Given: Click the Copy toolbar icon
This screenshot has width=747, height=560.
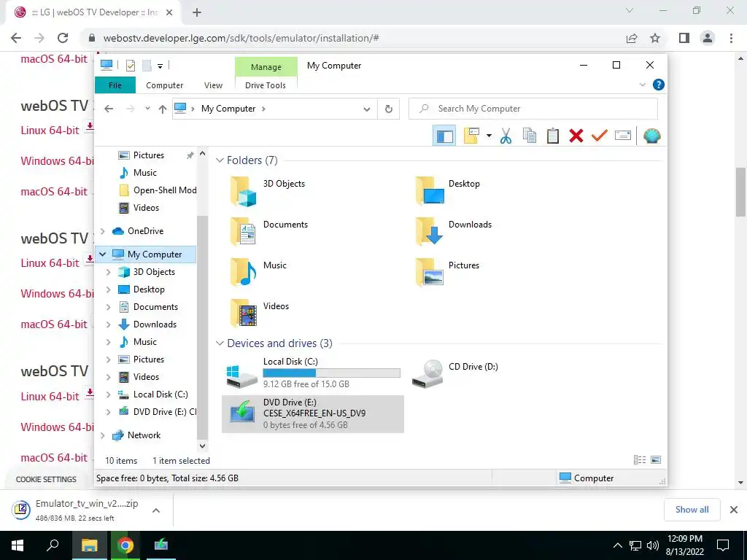Looking at the screenshot, I should [530, 136].
